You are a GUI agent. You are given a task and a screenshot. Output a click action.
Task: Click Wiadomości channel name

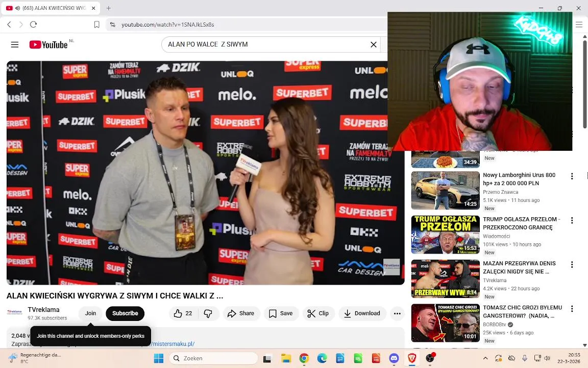pos(497,236)
